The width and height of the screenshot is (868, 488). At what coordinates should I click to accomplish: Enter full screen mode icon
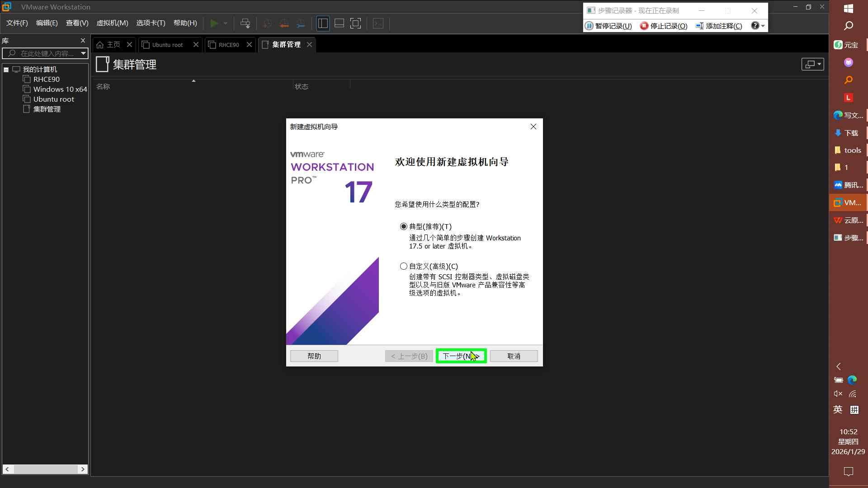[x=356, y=23]
